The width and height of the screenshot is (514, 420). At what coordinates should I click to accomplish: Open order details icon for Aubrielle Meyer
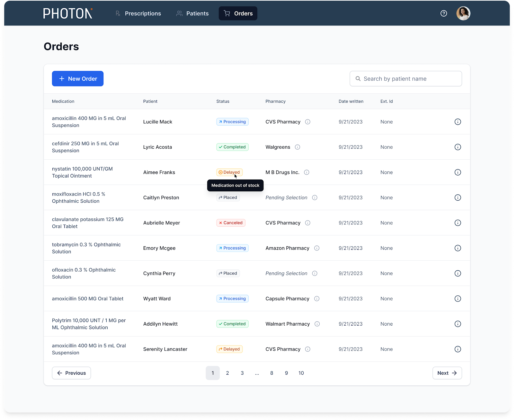coord(458,223)
